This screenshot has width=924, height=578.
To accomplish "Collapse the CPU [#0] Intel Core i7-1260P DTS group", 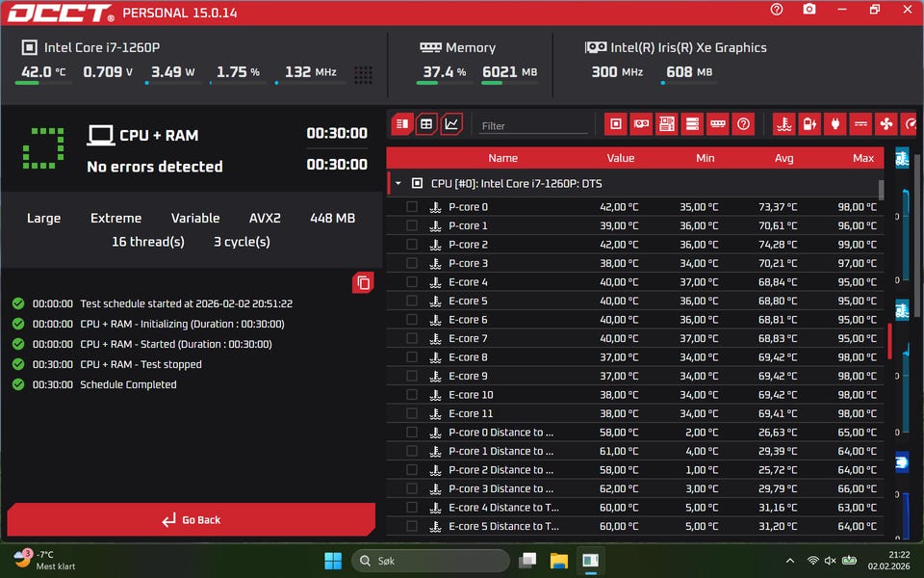I will (x=398, y=183).
